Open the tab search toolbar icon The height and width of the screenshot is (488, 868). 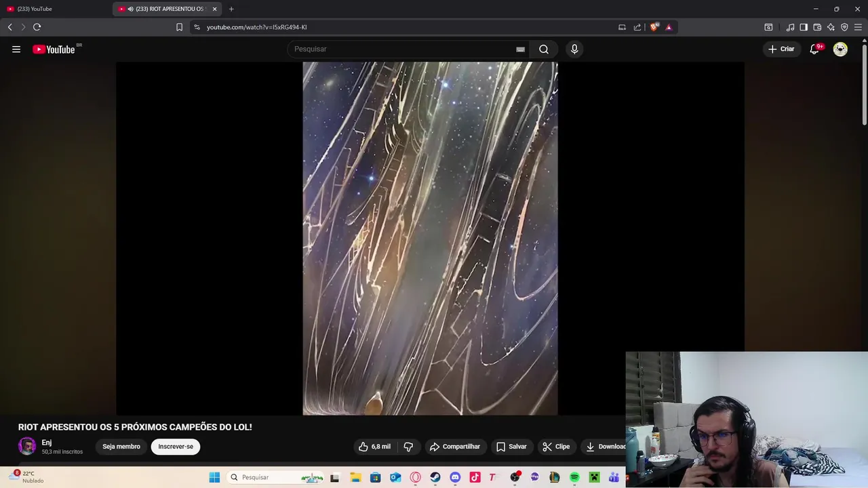(x=768, y=27)
